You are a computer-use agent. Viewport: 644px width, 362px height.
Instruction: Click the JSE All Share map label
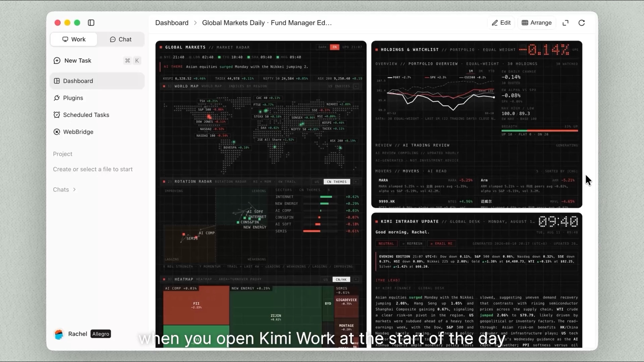tap(275, 140)
